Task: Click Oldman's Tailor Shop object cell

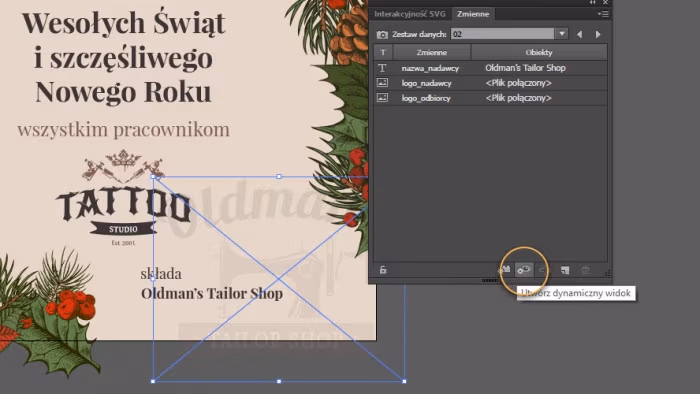Action: pyautogui.click(x=525, y=68)
